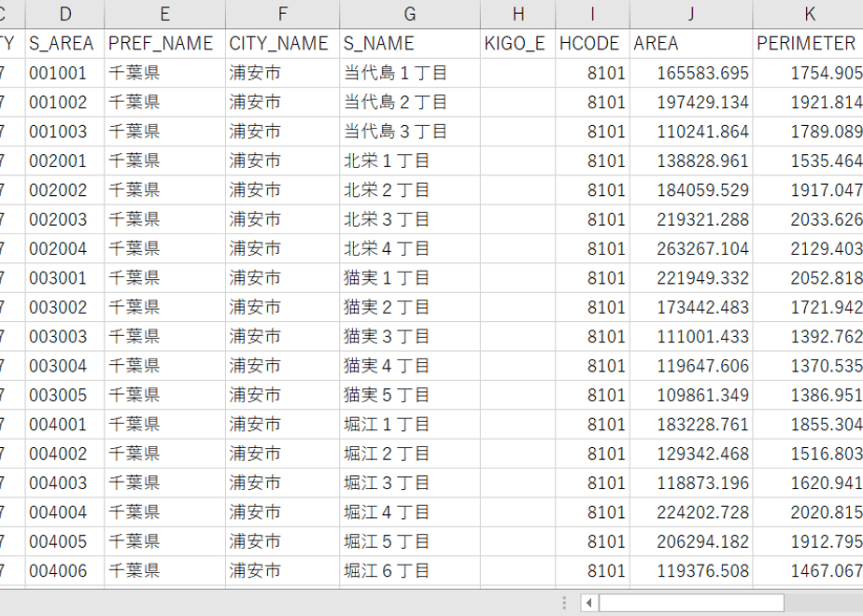Select column G header
The height and width of the screenshot is (616, 863).
(410, 14)
